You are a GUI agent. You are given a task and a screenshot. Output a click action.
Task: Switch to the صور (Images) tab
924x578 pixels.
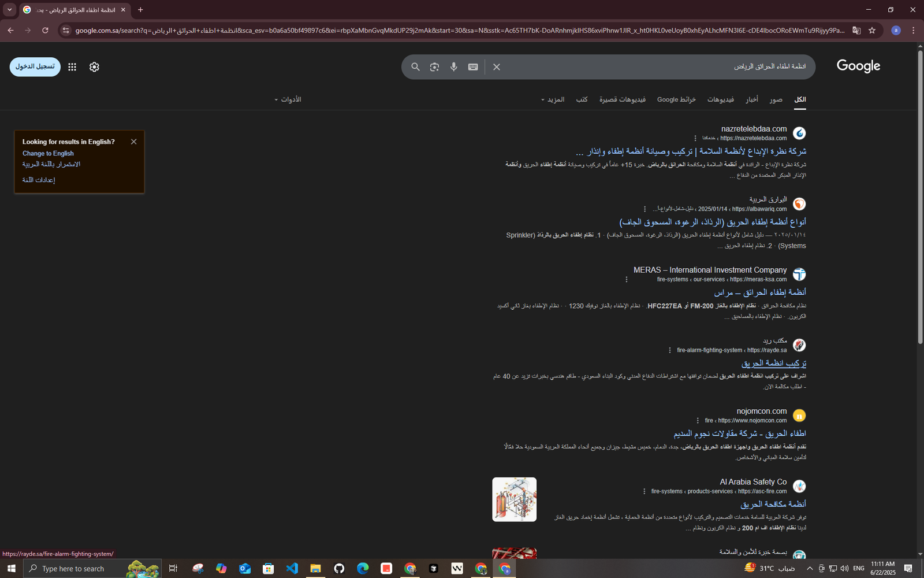pyautogui.click(x=776, y=99)
